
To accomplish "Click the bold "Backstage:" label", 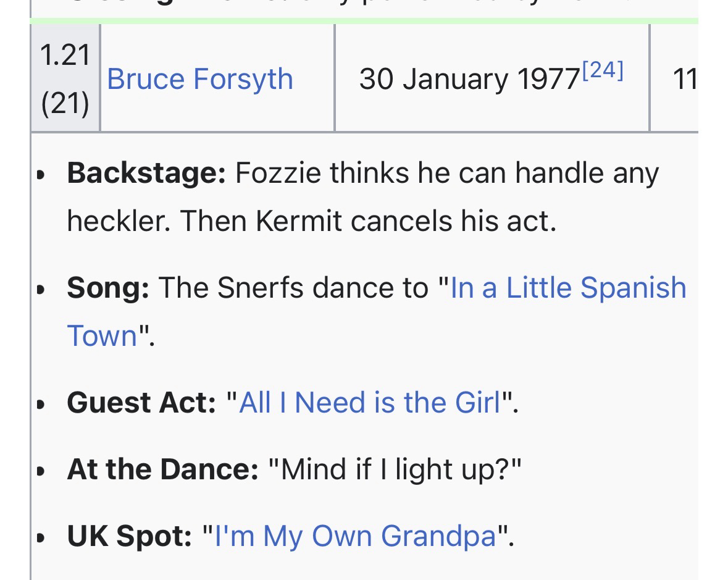I will point(146,173).
